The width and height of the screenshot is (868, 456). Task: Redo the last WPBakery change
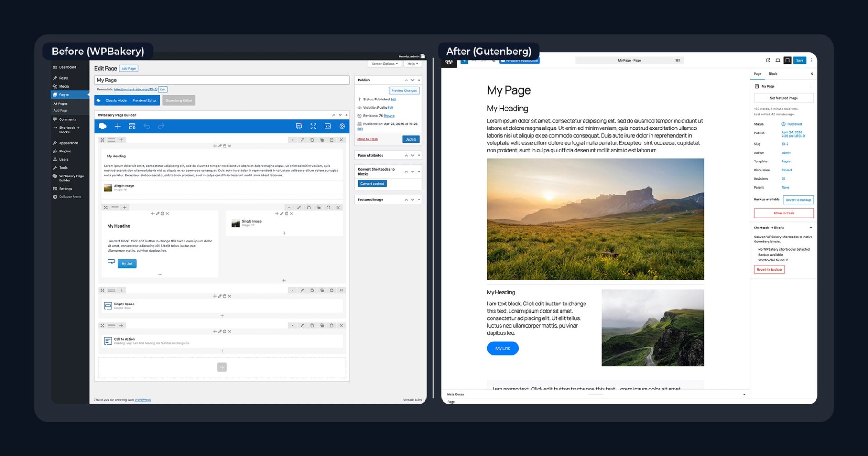tap(161, 126)
